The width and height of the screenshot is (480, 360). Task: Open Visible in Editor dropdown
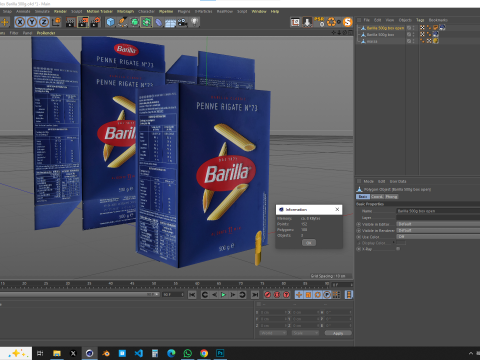(x=438, y=224)
